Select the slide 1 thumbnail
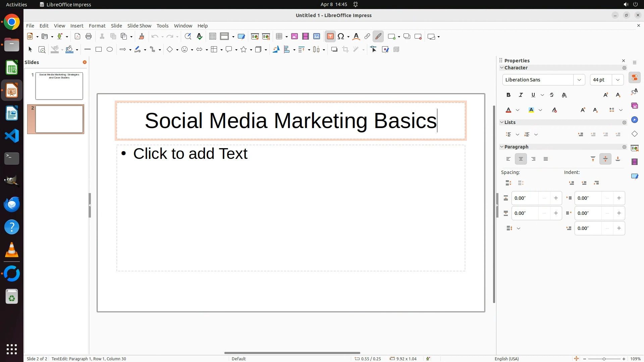644x362 pixels. (x=59, y=86)
